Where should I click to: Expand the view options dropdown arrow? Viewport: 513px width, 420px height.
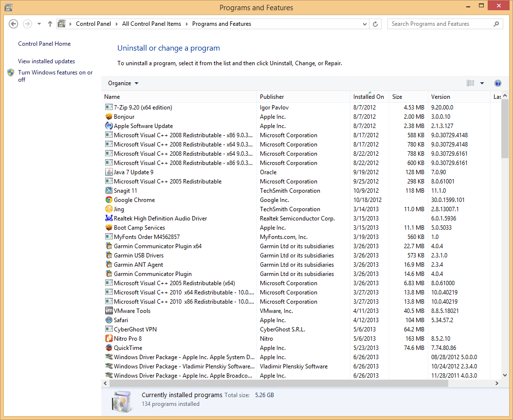[x=482, y=83]
